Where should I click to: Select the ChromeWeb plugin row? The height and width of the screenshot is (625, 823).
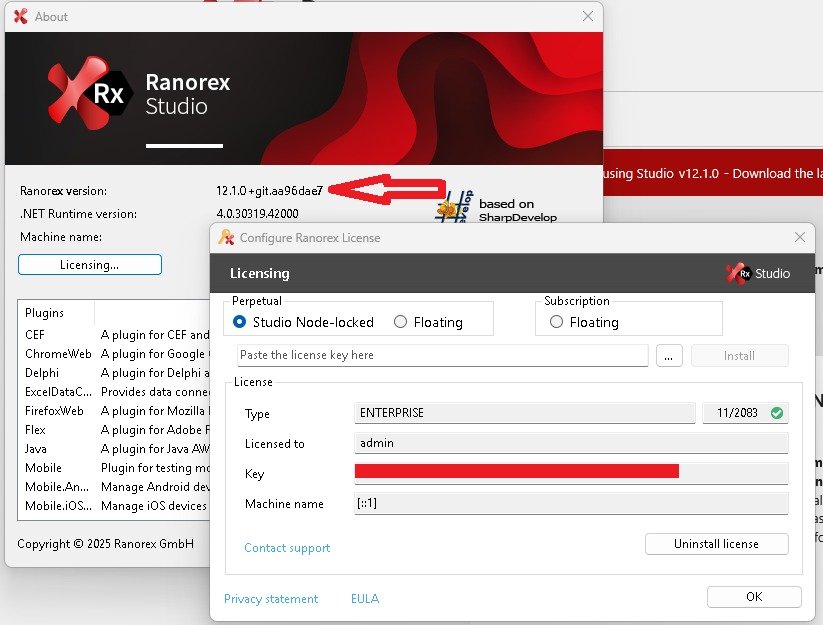coord(114,354)
